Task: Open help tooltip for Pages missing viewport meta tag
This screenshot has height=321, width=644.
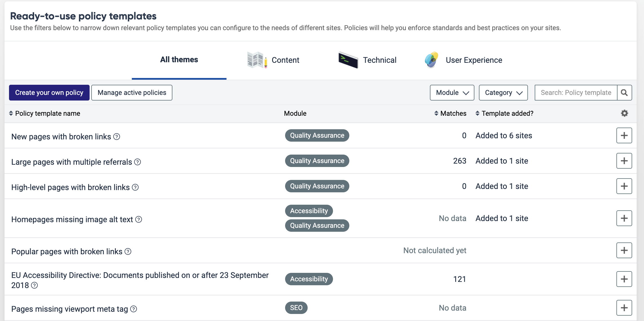Action: point(134,309)
